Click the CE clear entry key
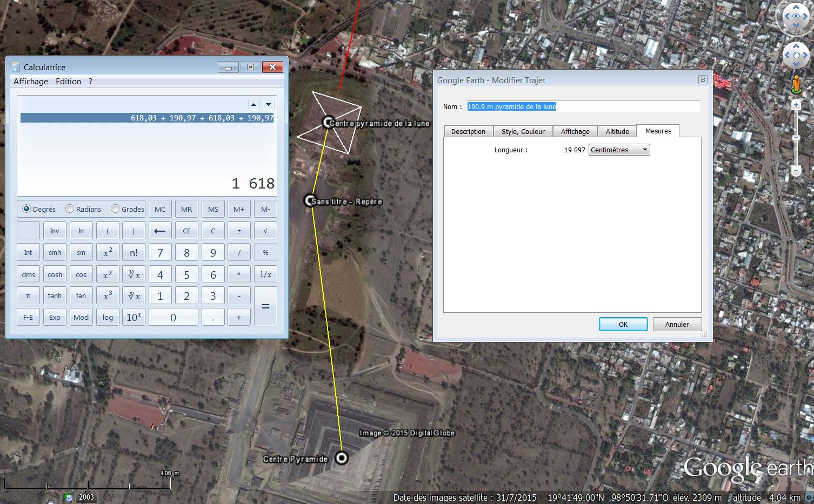Screen dimensions: 814x504 click(x=186, y=231)
